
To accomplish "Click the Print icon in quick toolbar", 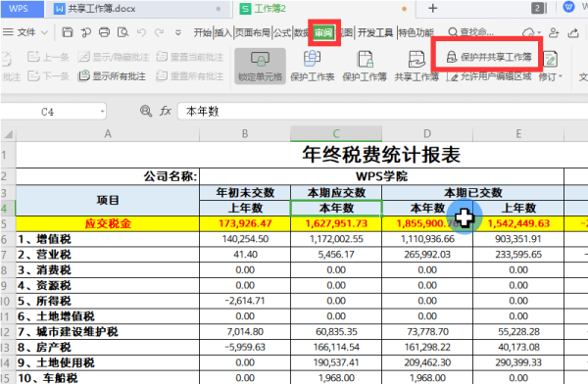I will coord(104,32).
